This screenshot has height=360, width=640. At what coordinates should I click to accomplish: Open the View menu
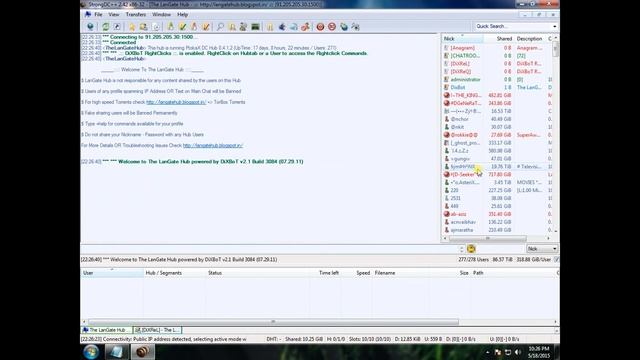tap(114, 14)
